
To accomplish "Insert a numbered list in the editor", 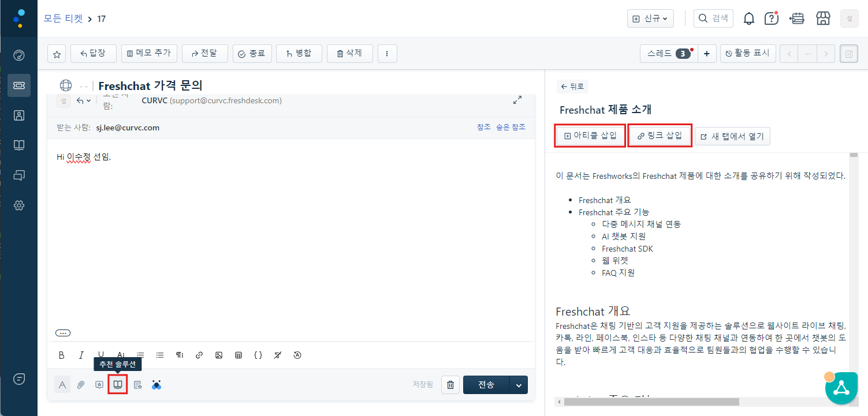I will coord(140,355).
